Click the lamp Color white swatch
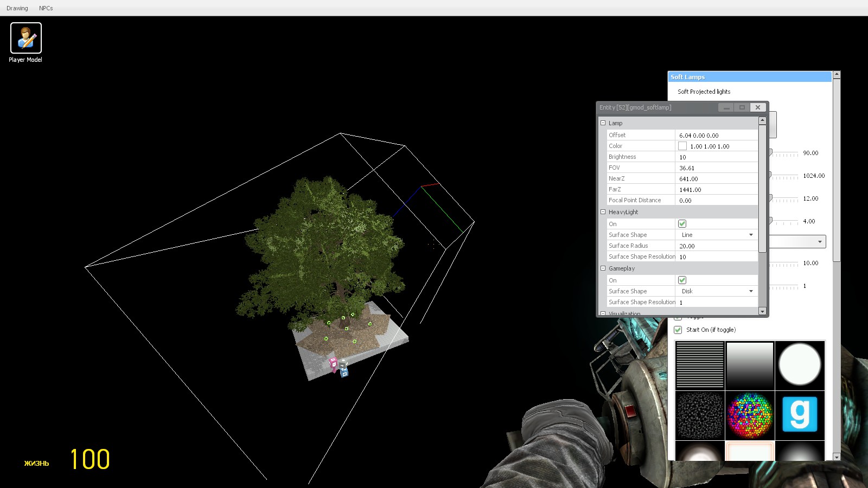Image resolution: width=868 pixels, height=488 pixels. point(682,146)
